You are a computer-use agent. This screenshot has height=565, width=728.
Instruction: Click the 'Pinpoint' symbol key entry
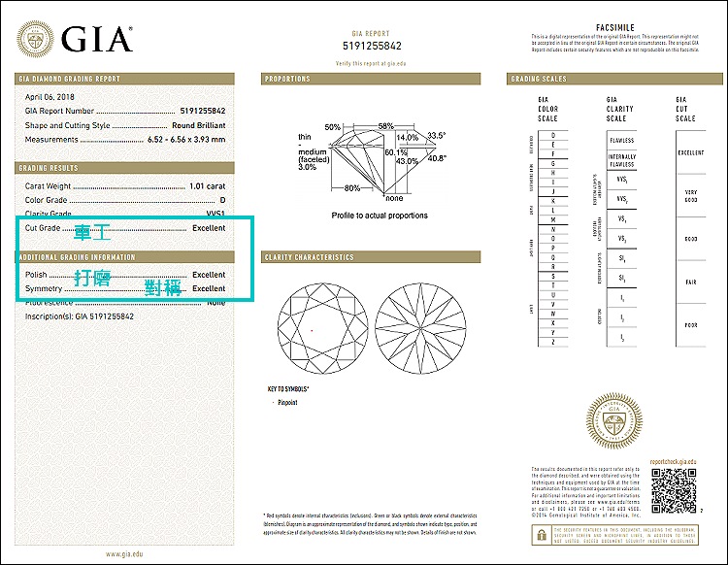pos(287,403)
